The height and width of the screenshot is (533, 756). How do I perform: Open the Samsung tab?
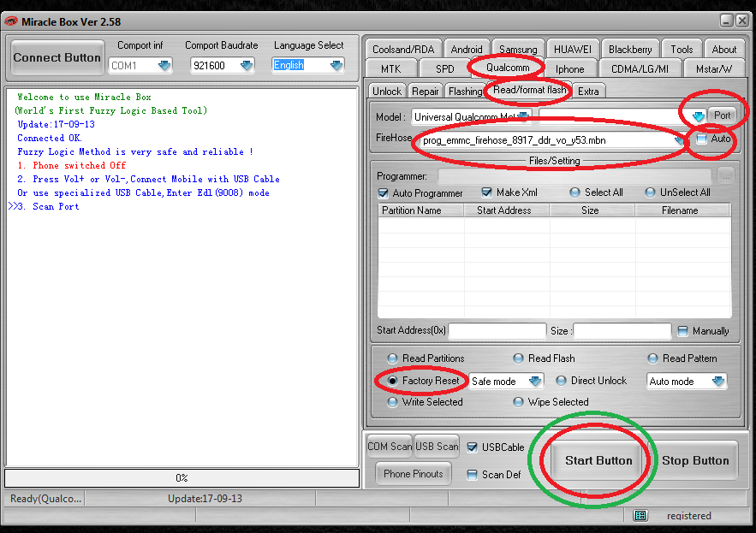point(518,49)
